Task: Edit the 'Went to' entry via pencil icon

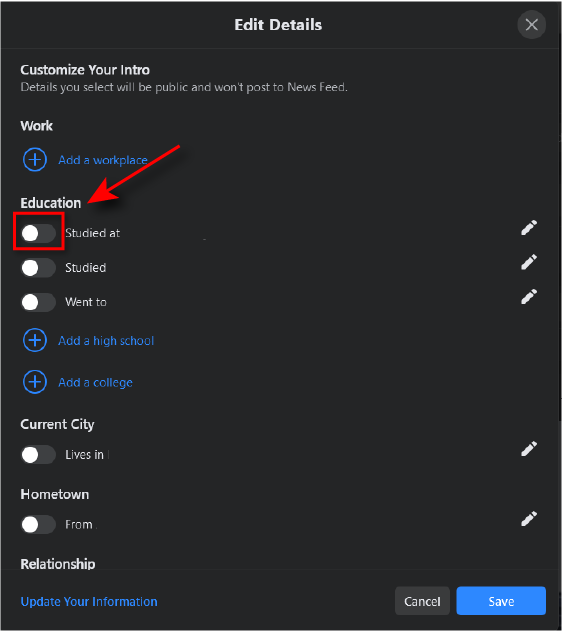Action: tap(529, 297)
